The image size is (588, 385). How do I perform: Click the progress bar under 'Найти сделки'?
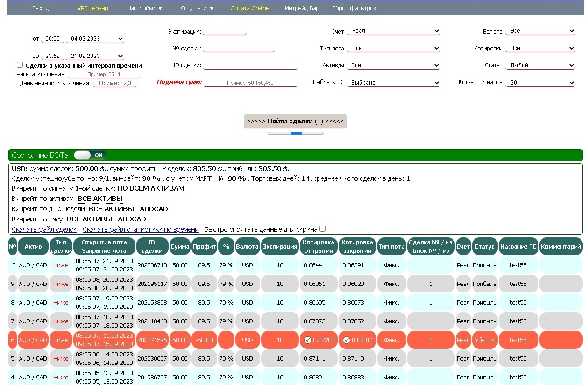(x=296, y=133)
